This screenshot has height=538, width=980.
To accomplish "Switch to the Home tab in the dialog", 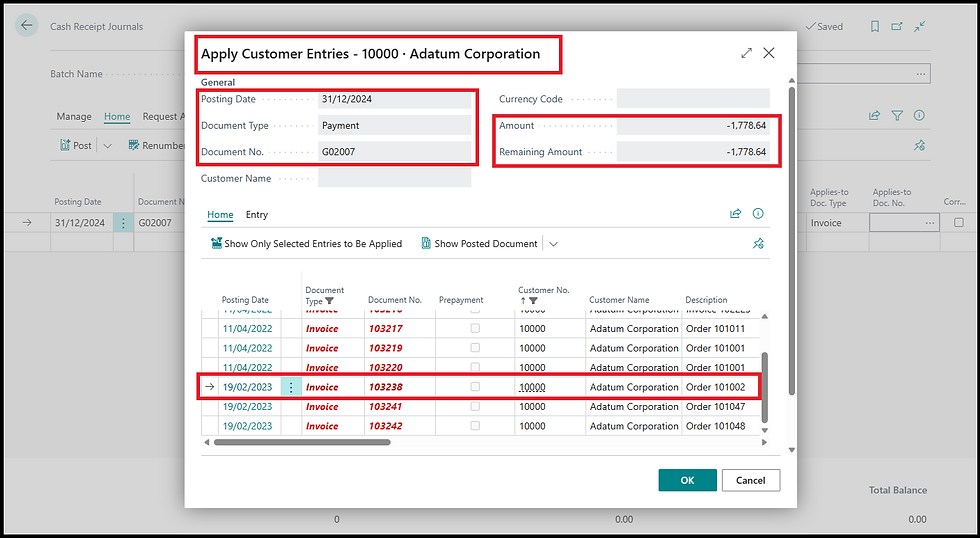I will [220, 214].
